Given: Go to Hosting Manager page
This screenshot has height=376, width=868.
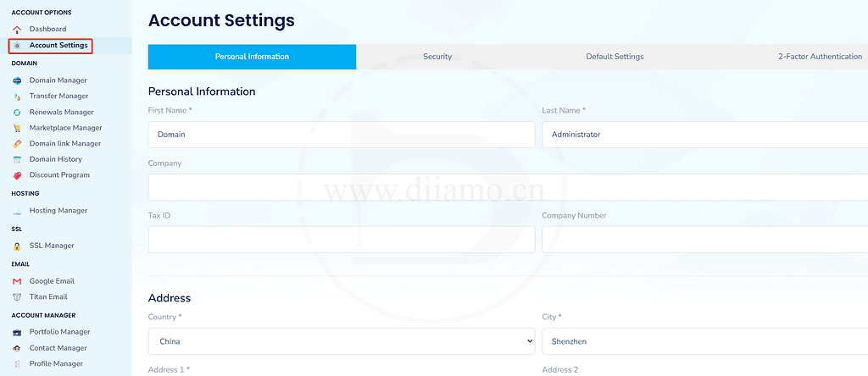Looking at the screenshot, I should (58, 211).
